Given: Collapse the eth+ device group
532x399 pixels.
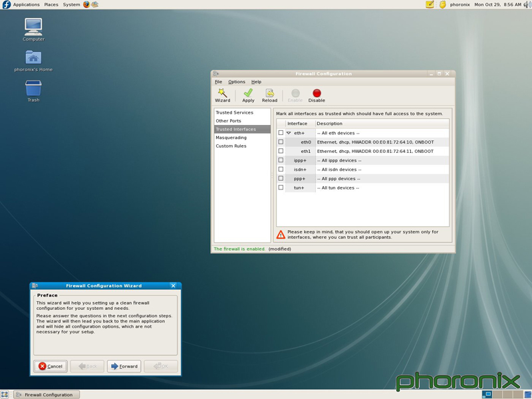Looking at the screenshot, I should (289, 132).
